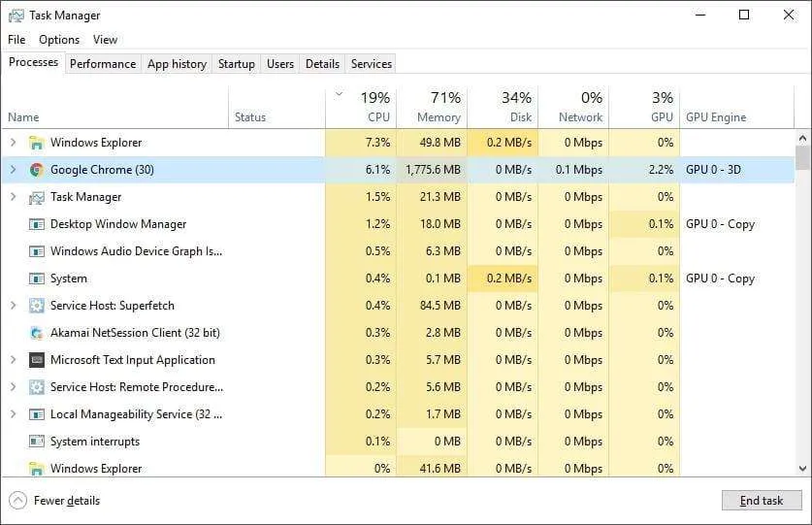Click the Desktop Window Manager icon

point(36,224)
